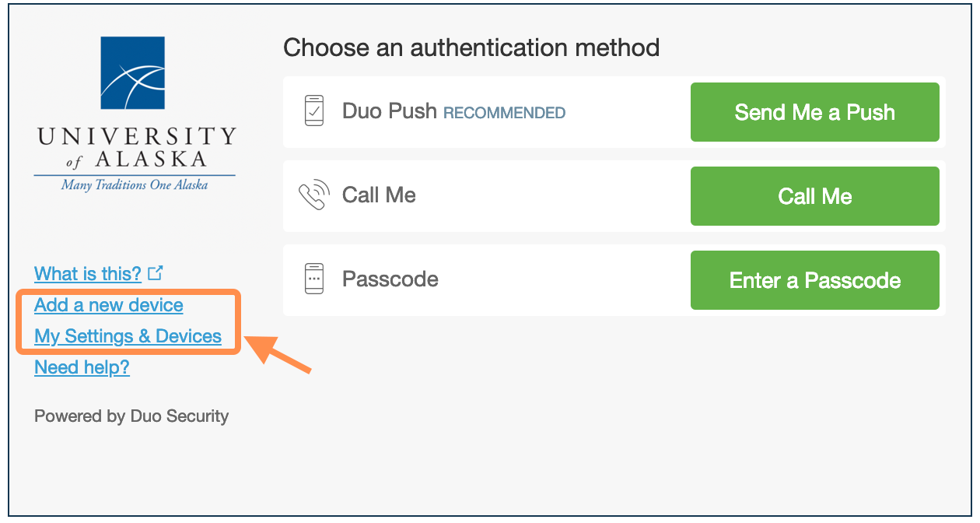
Task: Click the ringing phone Call Me icon
Action: click(313, 195)
